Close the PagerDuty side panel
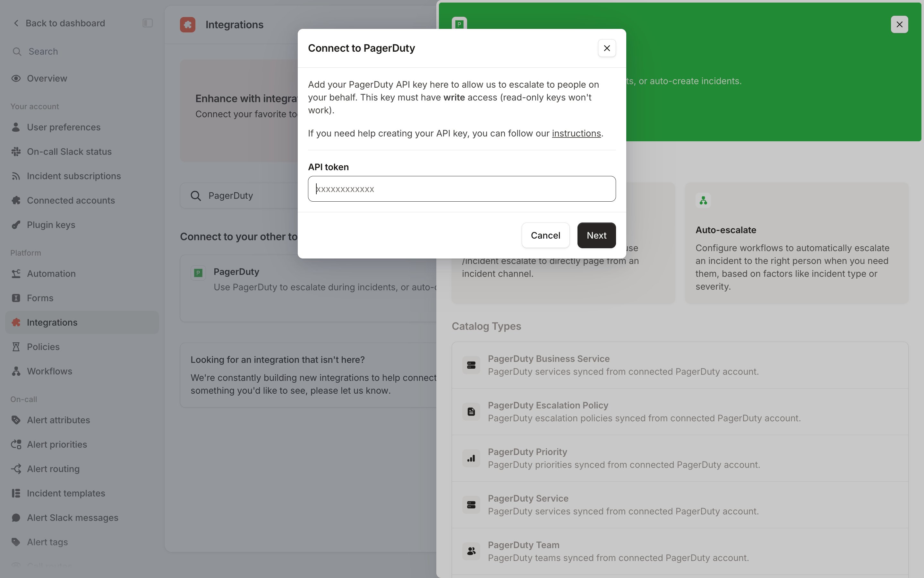Viewport: 924px width, 578px height. coord(899,24)
